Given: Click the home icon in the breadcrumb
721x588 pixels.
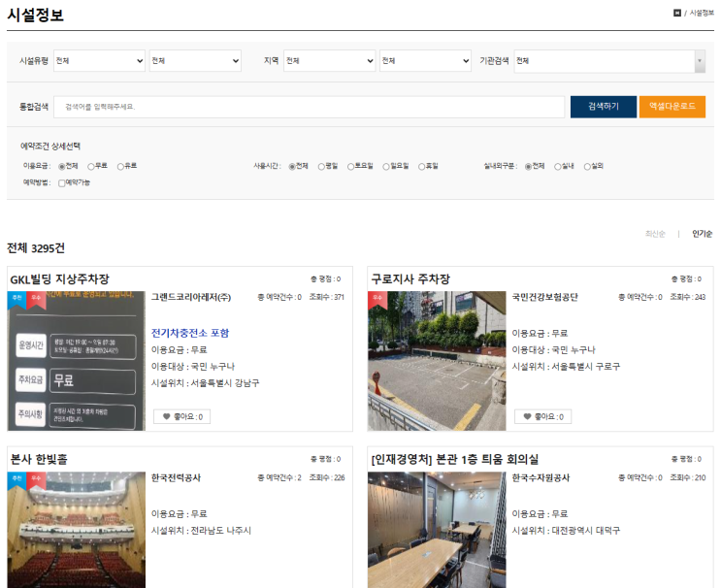Looking at the screenshot, I should (677, 13).
